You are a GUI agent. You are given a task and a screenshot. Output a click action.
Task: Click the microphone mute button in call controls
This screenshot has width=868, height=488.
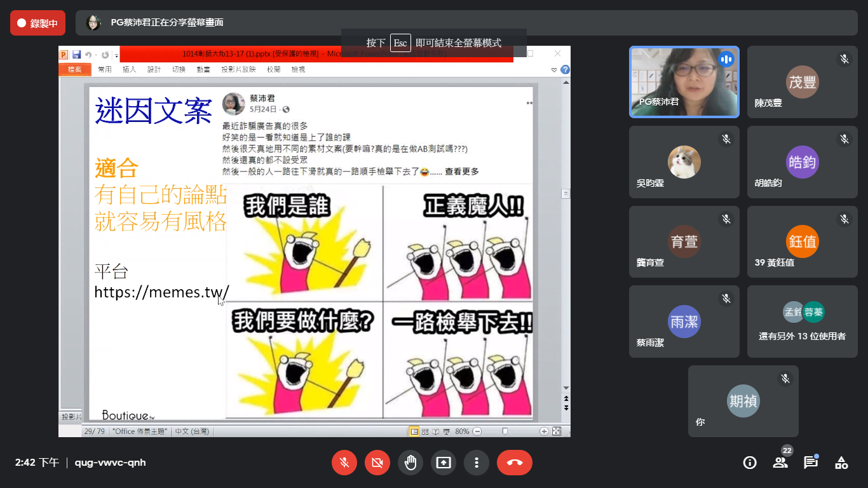pos(344,463)
